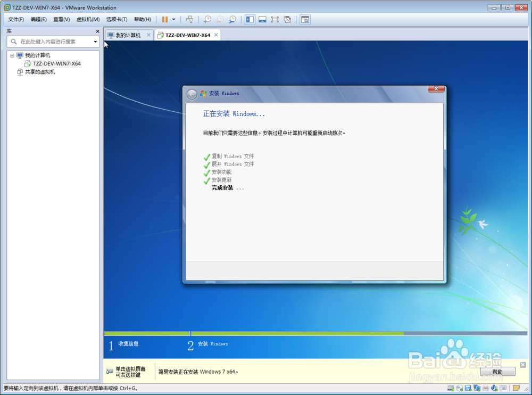Image resolution: width=532 pixels, height=395 pixels.
Task: Click the 简易安装正在安装 Windows 7 x64 message
Action: (198, 372)
